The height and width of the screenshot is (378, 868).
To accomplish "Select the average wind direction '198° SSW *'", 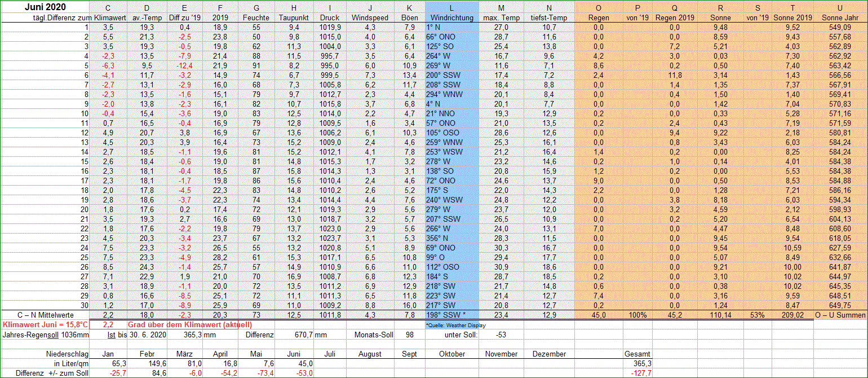I will pos(447,315).
